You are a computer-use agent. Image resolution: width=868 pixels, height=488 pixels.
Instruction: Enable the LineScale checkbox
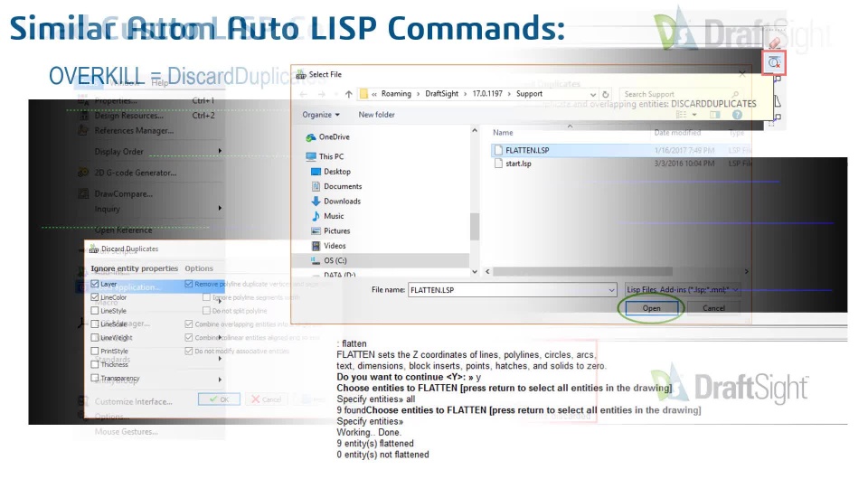click(95, 324)
